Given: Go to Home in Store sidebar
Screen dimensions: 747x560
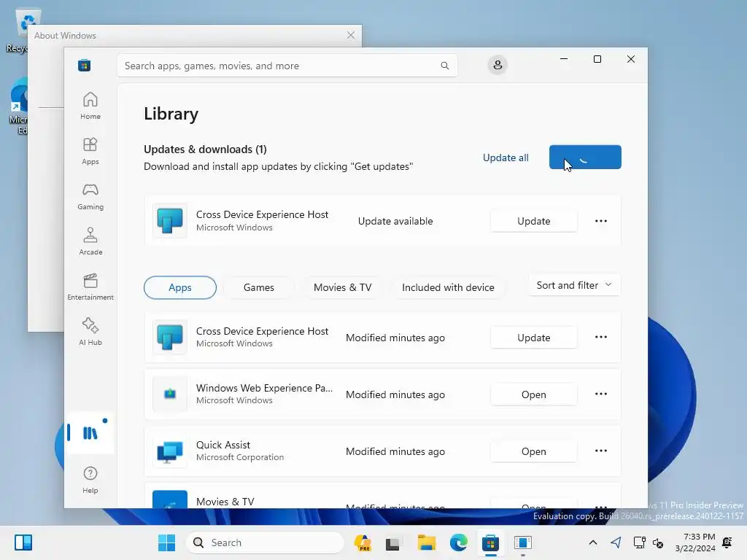Looking at the screenshot, I should pos(90,106).
